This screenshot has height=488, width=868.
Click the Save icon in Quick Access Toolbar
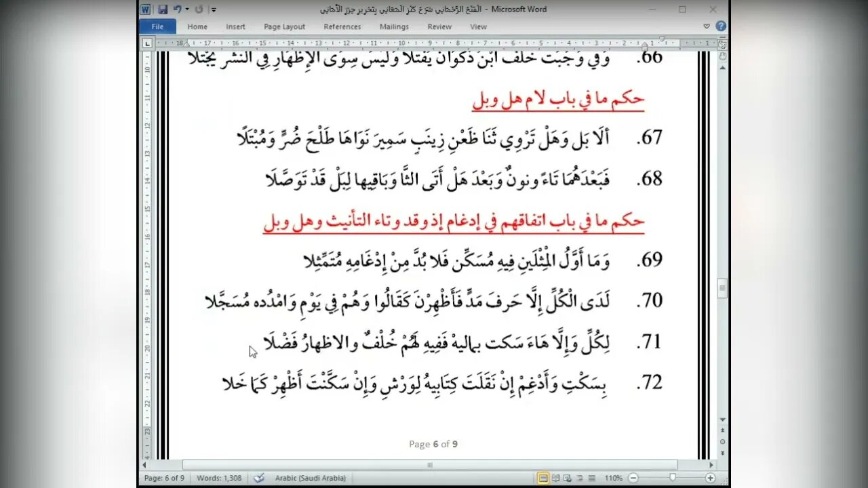pyautogui.click(x=163, y=9)
